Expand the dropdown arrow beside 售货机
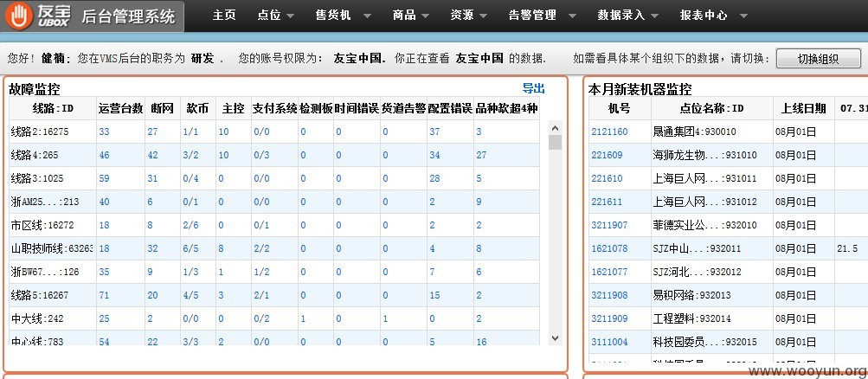868x379 pixels. [367, 16]
